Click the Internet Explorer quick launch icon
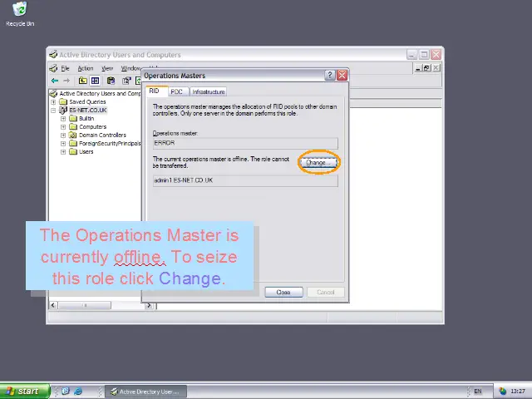The width and height of the screenshot is (532, 399). tap(78, 392)
